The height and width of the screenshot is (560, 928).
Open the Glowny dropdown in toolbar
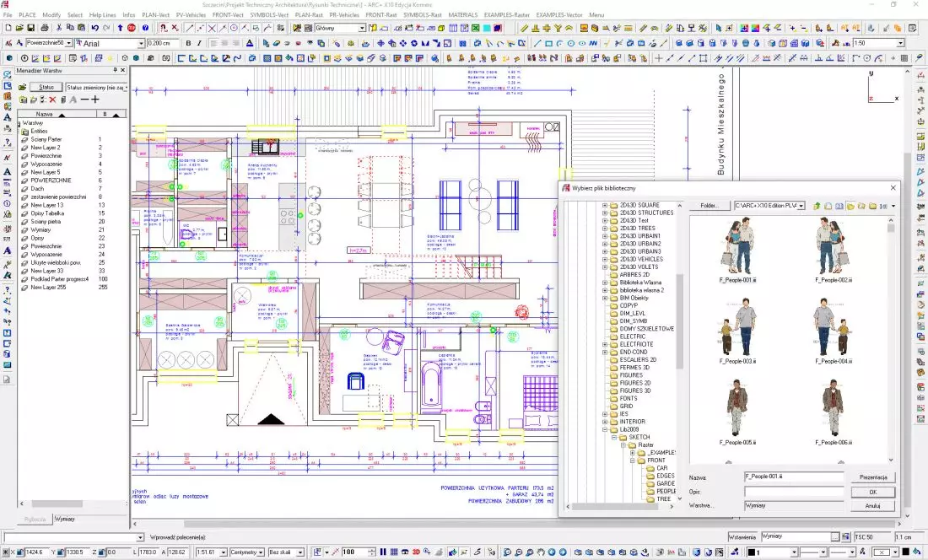(361, 28)
